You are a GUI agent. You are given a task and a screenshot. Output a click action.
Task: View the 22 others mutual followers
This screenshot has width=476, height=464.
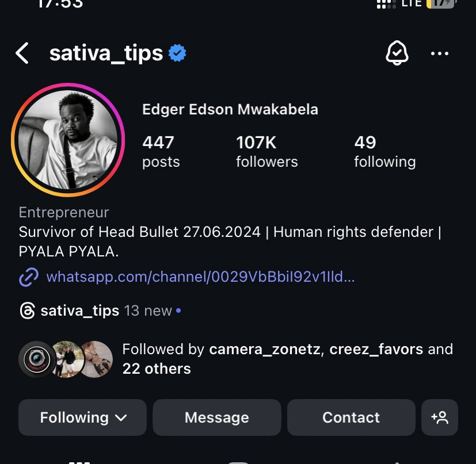(x=157, y=369)
